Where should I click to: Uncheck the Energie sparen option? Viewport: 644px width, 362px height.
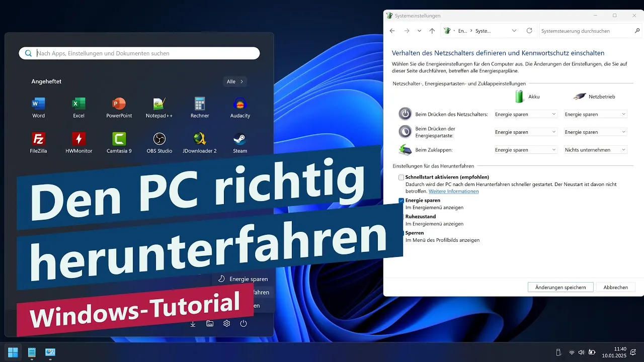(401, 200)
